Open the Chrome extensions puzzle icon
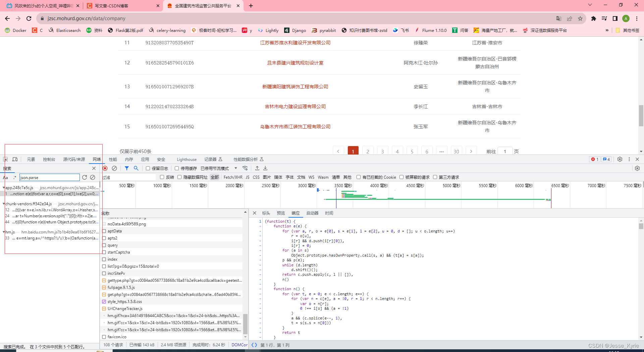 (594, 18)
